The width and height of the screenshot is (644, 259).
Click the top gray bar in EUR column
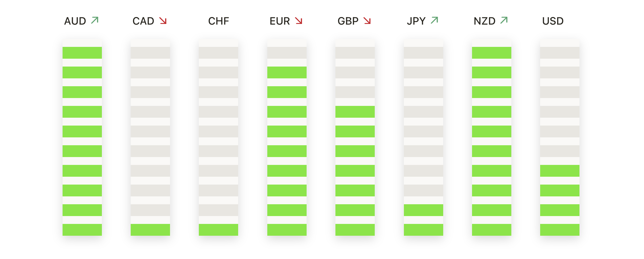pos(287,53)
